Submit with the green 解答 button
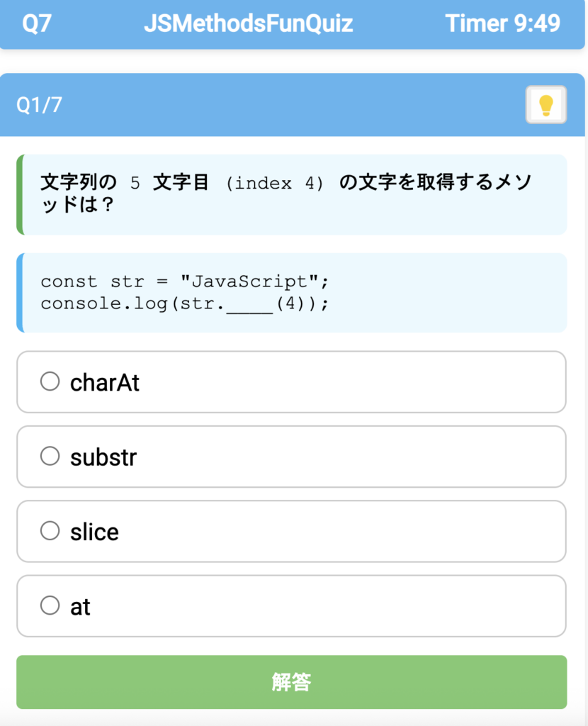 pyautogui.click(x=291, y=682)
